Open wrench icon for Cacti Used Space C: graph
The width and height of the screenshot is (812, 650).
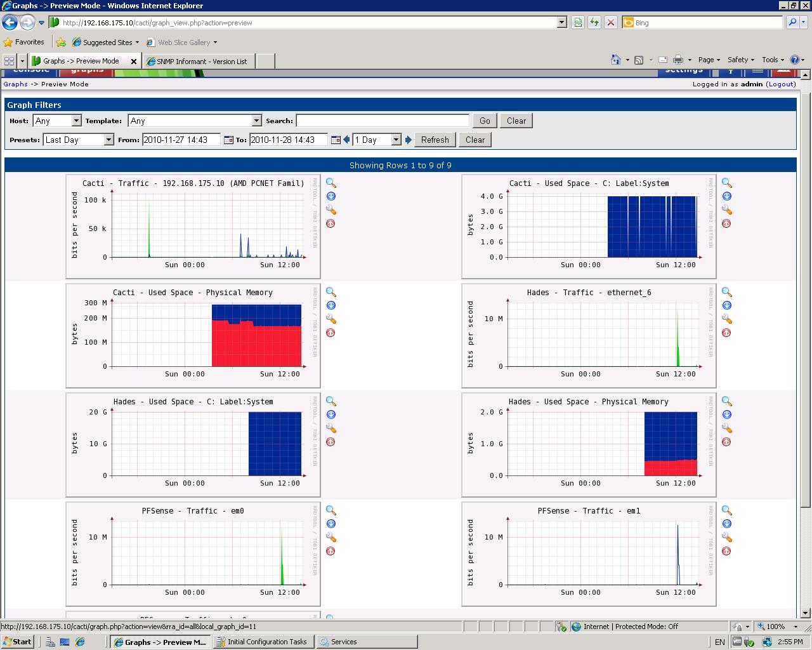(x=726, y=210)
